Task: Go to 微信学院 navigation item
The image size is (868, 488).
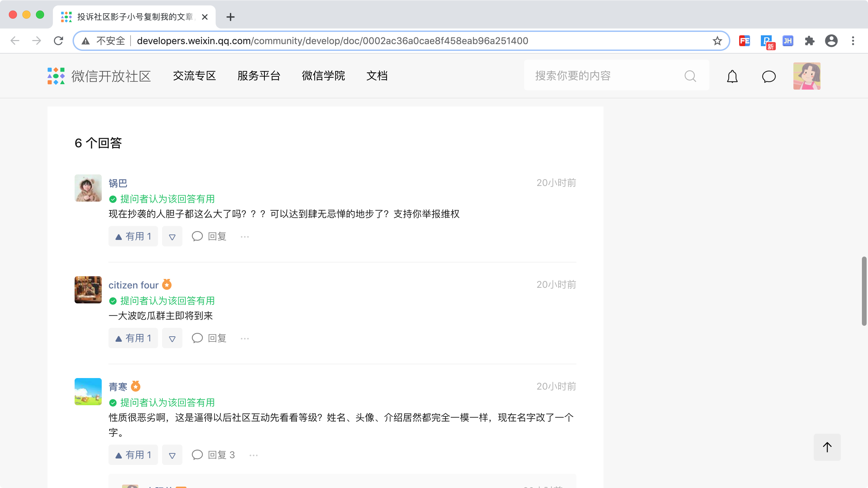Action: [x=323, y=76]
